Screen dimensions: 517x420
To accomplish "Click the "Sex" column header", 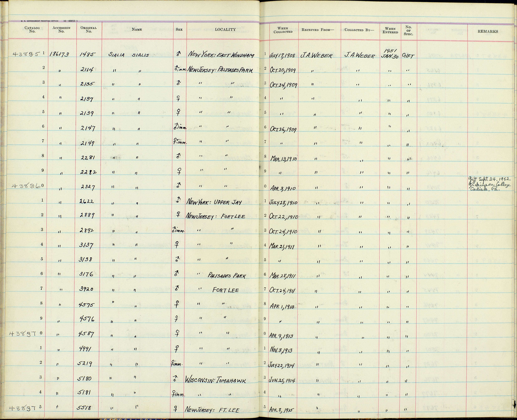I will 179,30.
